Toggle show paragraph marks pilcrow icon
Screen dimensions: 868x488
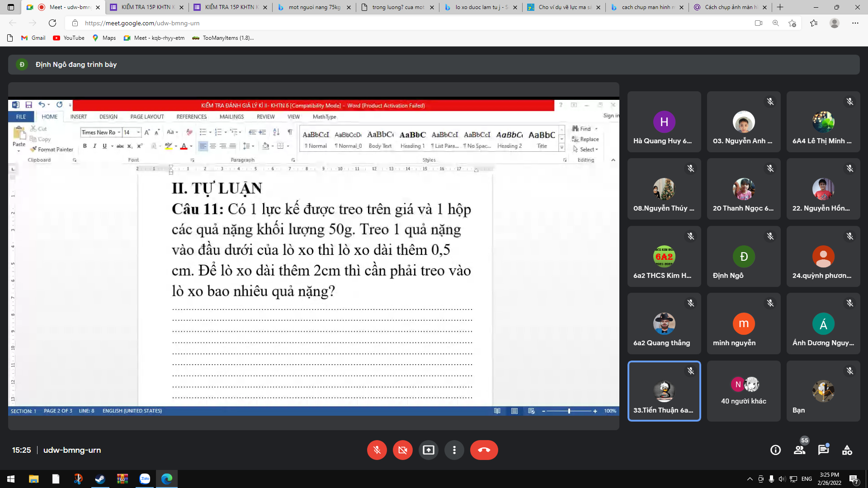tap(290, 132)
